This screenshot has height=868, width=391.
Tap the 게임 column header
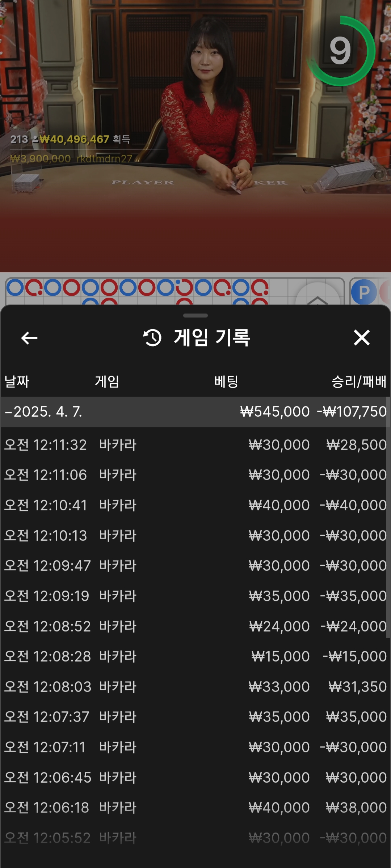tap(107, 382)
